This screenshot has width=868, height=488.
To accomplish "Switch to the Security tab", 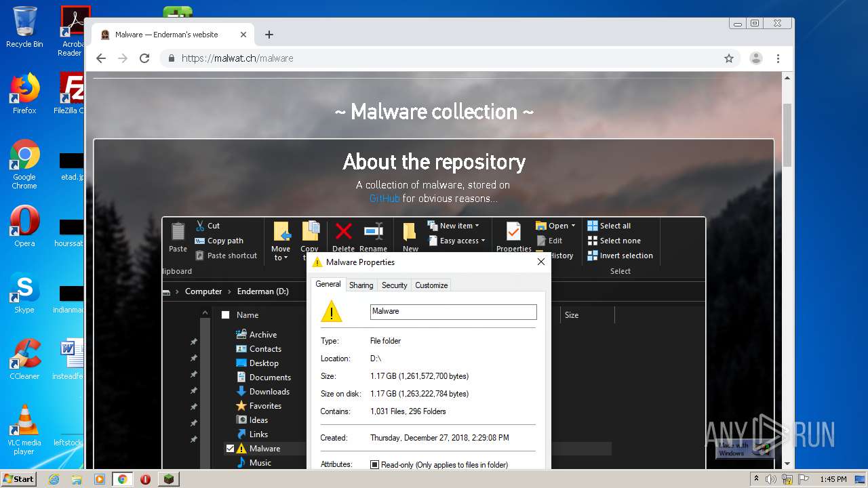I will [394, 285].
